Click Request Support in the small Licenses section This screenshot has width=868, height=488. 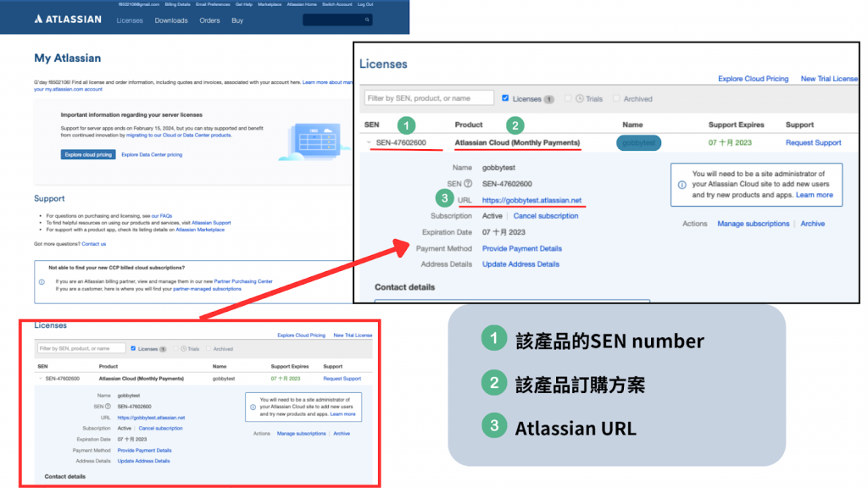coord(342,379)
